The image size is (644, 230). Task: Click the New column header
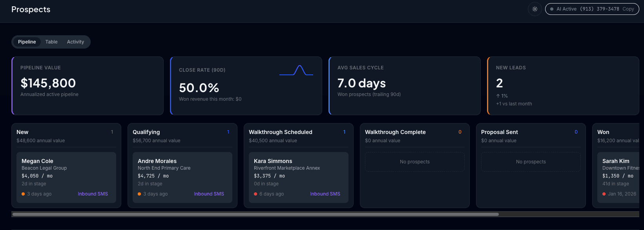(x=22, y=132)
